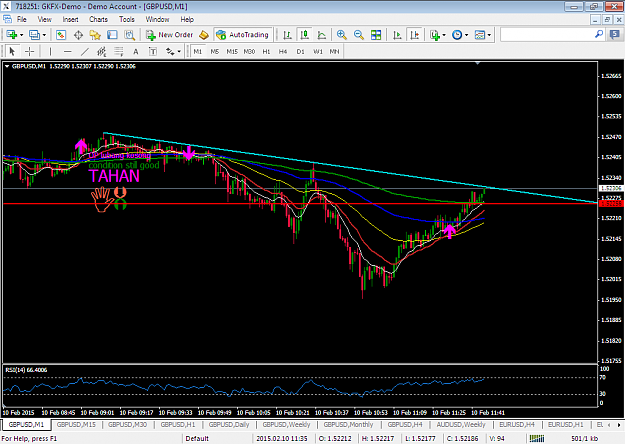625x444 pixels.
Task: Select the Text tool labeled A
Action: [x=136, y=51]
